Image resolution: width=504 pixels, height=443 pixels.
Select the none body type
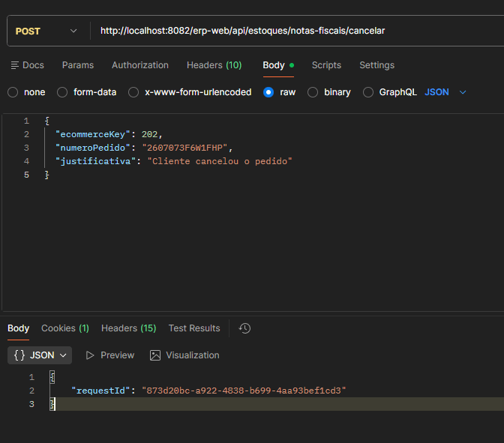(x=13, y=92)
